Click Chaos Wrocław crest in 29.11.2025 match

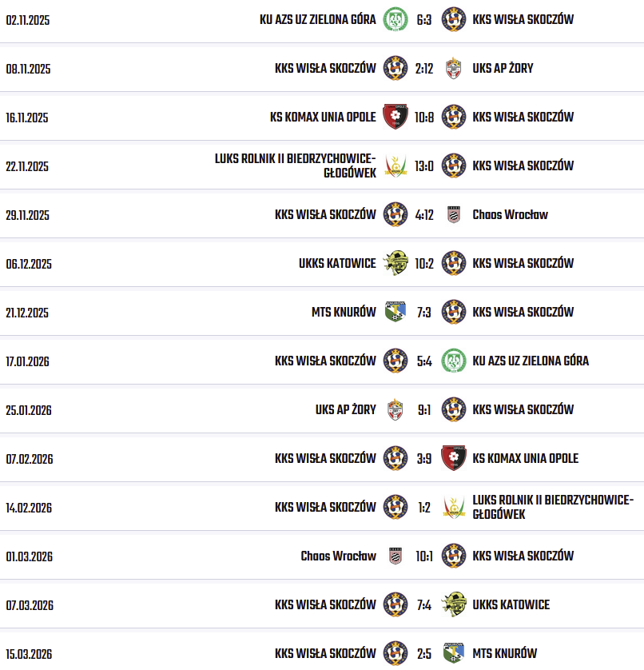453,214
